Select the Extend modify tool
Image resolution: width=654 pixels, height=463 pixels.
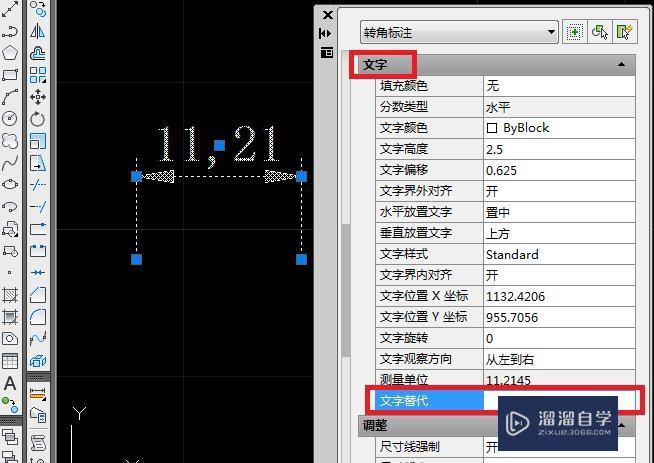(x=38, y=206)
